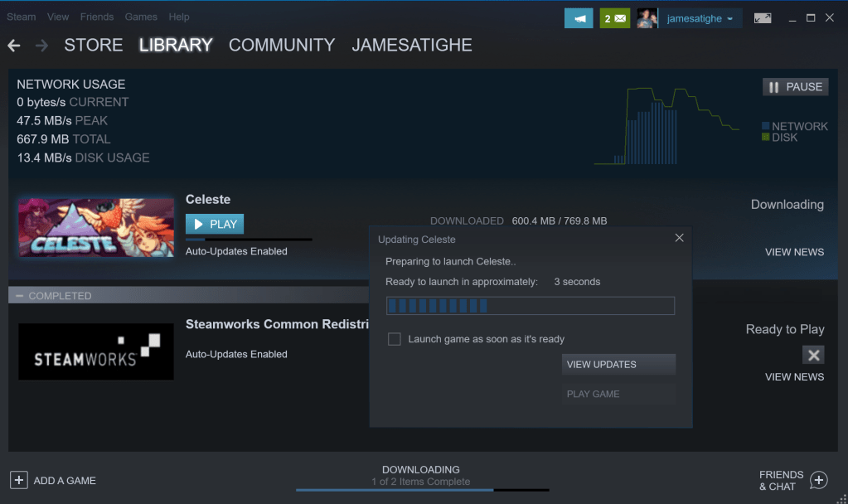The width and height of the screenshot is (848, 504).
Task: Open the Steam menu
Action: pos(22,17)
